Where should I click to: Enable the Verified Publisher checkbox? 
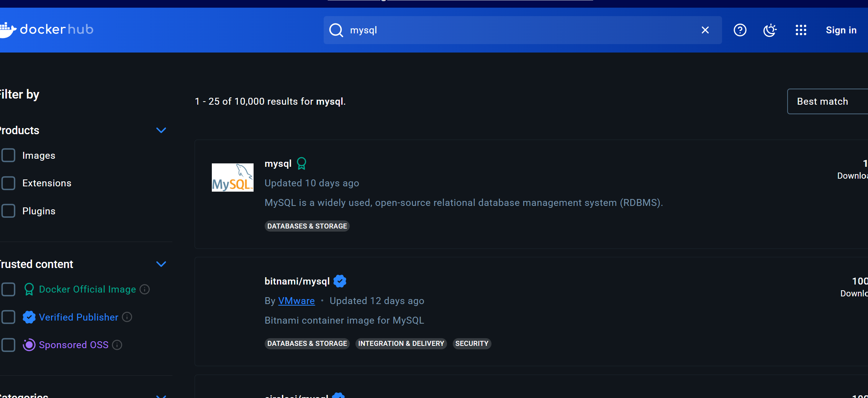(8, 317)
